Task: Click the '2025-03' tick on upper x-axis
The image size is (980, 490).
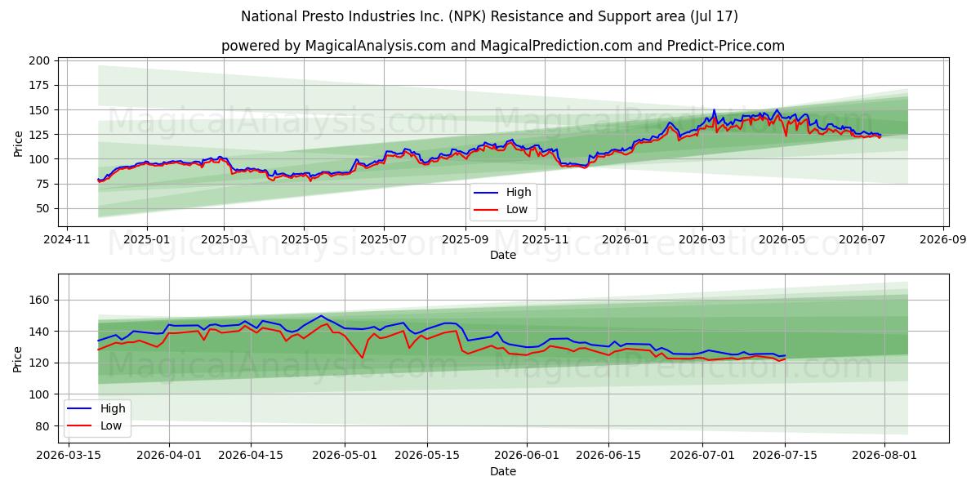Action: pos(224,240)
